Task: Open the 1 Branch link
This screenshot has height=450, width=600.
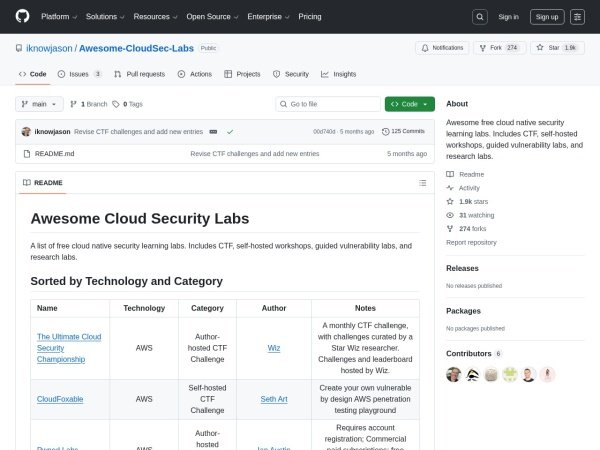Action: (x=88, y=104)
